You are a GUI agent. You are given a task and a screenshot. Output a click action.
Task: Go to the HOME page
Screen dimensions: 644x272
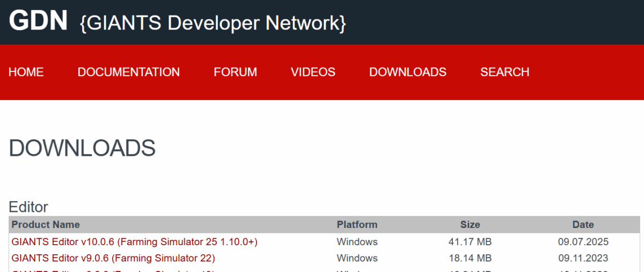(x=26, y=72)
